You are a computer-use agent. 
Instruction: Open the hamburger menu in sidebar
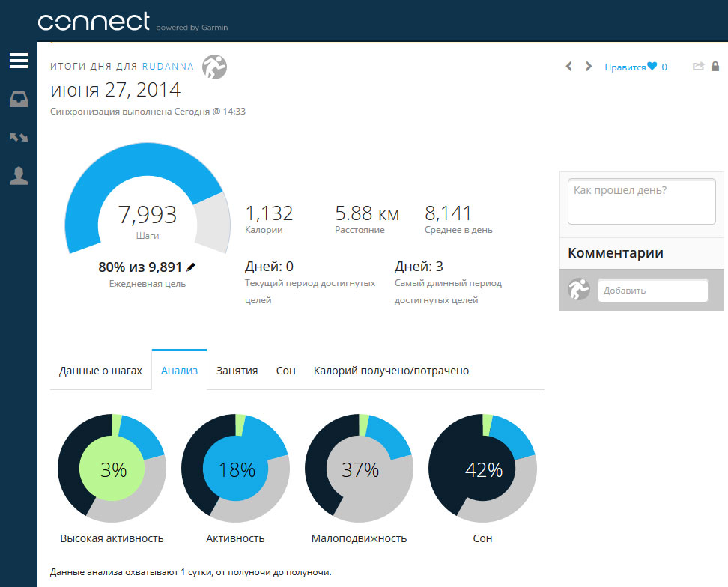pyautogui.click(x=19, y=61)
